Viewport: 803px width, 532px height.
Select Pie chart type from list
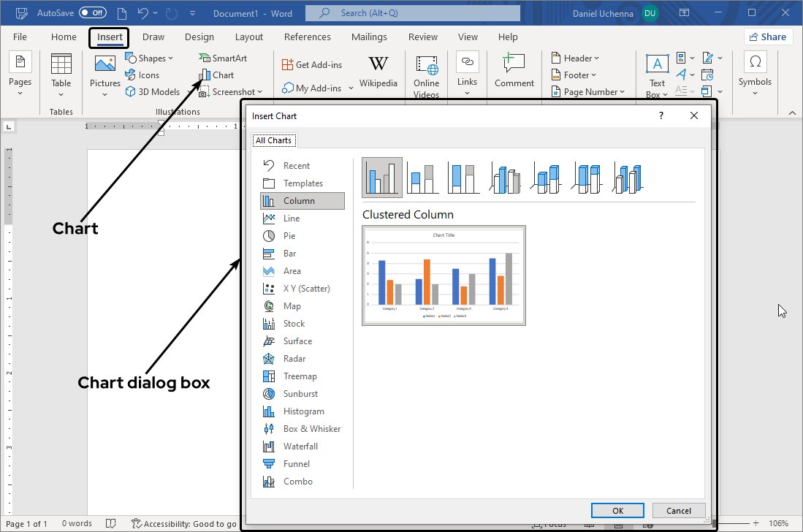(x=289, y=236)
